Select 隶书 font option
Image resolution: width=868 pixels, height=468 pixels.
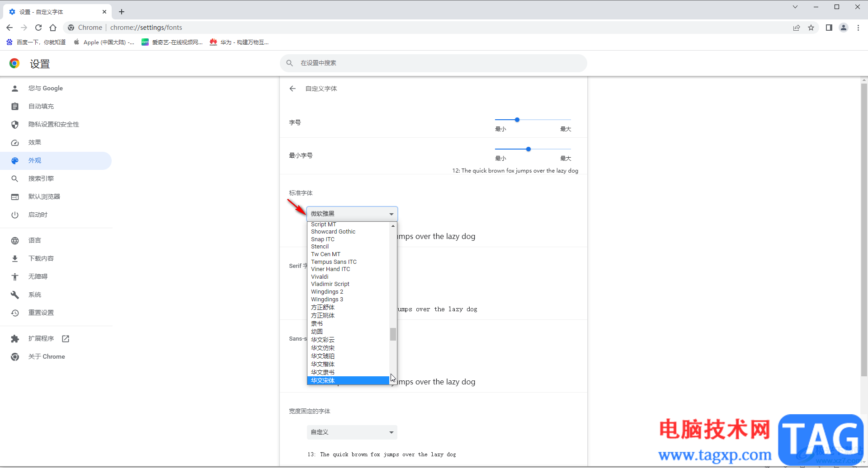(x=348, y=323)
